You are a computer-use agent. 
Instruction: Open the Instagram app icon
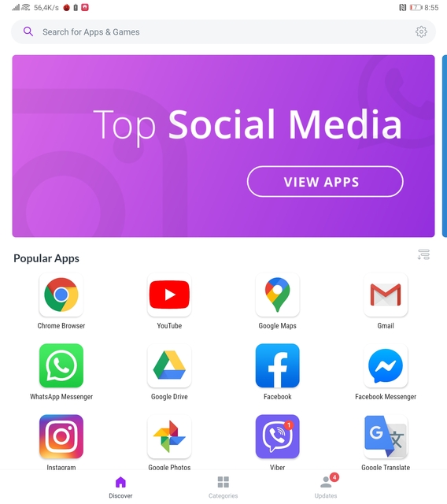[61, 436]
